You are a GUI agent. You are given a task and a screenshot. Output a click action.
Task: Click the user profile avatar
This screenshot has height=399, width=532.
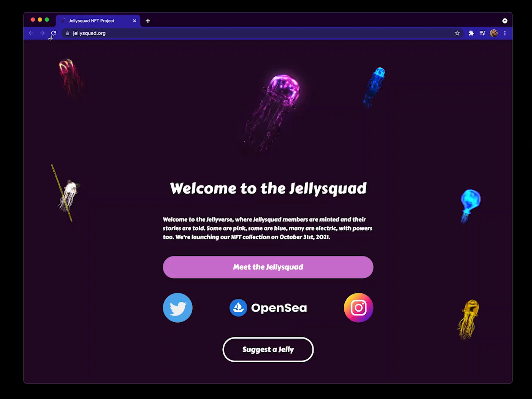coord(494,33)
